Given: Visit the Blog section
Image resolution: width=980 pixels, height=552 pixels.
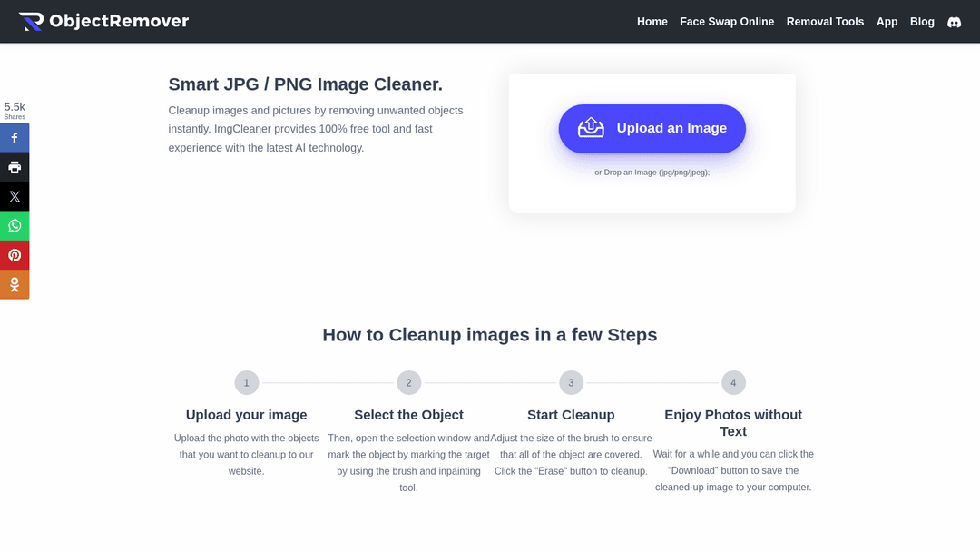Looking at the screenshot, I should [922, 22].
